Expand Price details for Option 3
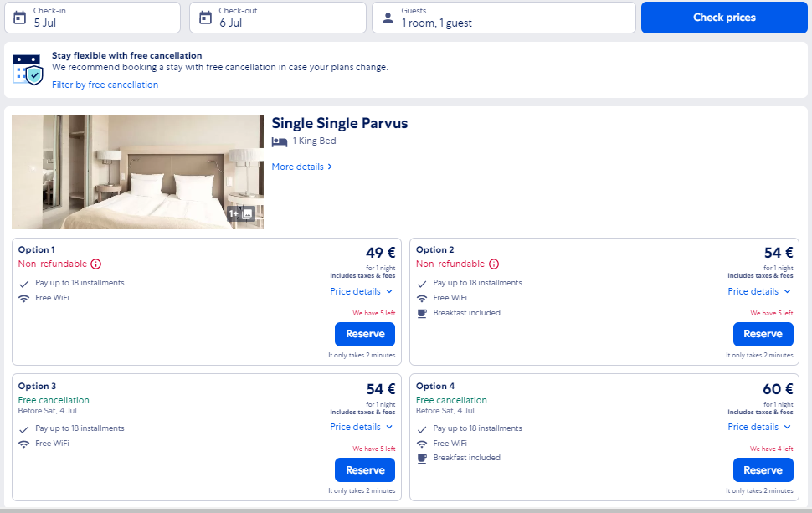This screenshot has height=513, width=812. (362, 427)
